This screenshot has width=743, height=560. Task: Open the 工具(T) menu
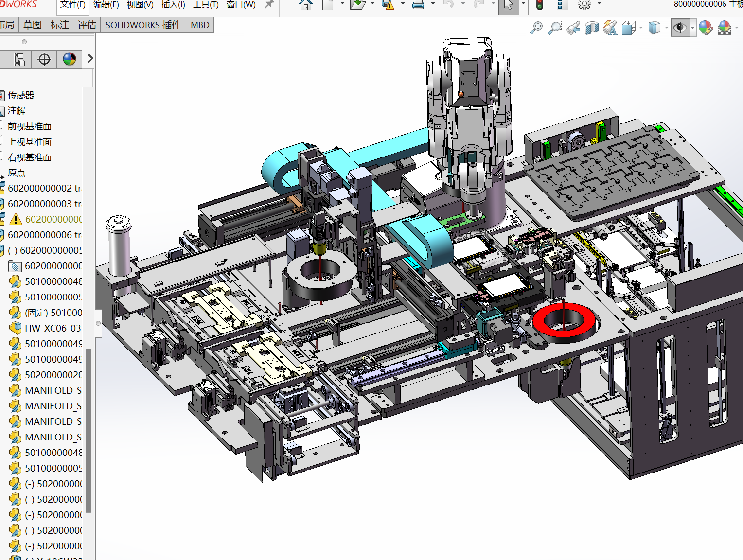tap(206, 5)
